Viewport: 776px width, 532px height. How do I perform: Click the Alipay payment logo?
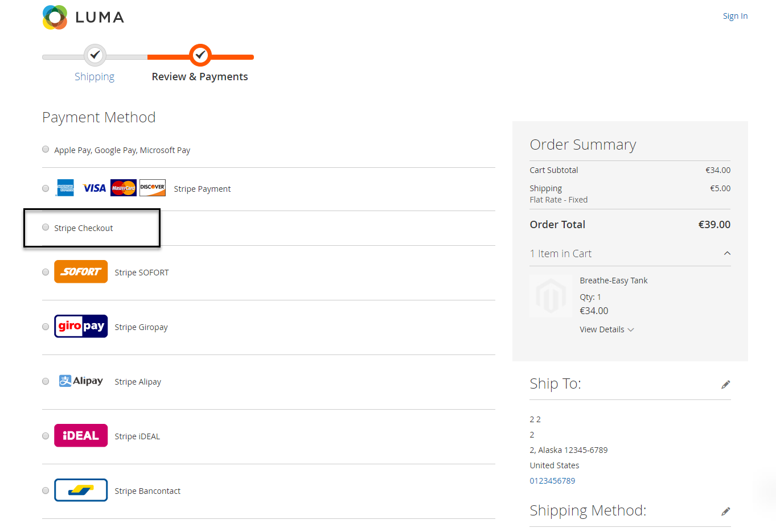coord(81,381)
